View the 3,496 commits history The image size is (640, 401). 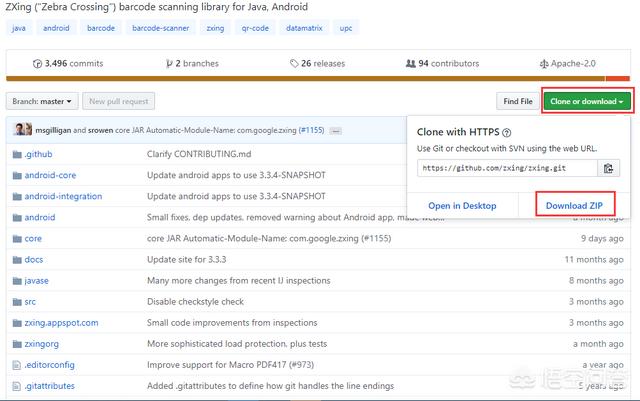[68, 63]
